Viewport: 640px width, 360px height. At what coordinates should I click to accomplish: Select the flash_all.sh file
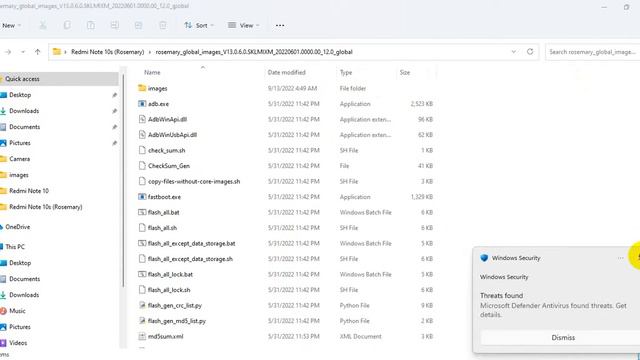162,228
